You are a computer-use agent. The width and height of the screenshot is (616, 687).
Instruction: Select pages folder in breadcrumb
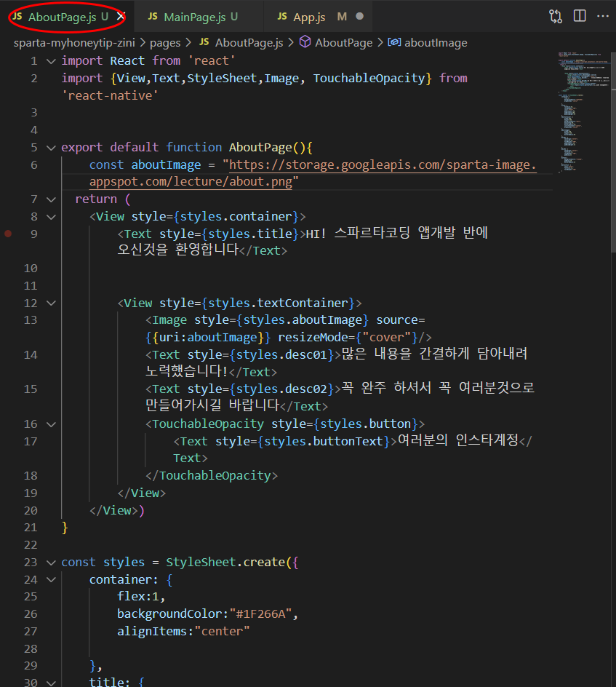(165, 42)
